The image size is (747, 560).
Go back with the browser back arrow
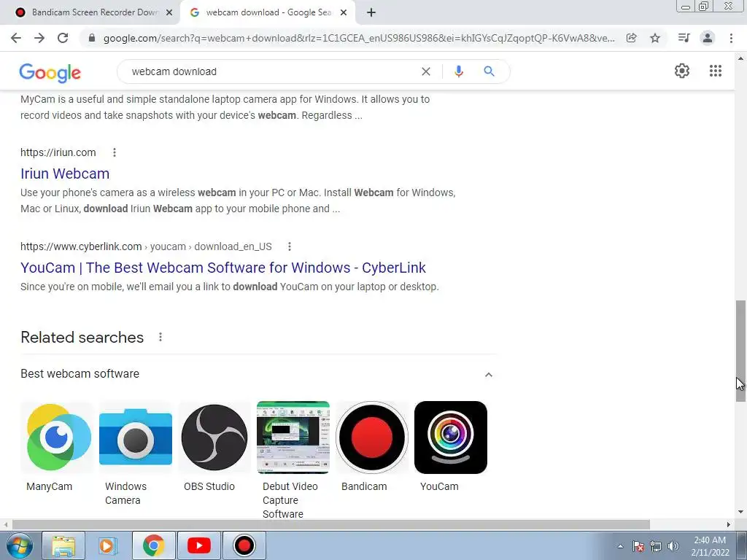click(x=16, y=38)
